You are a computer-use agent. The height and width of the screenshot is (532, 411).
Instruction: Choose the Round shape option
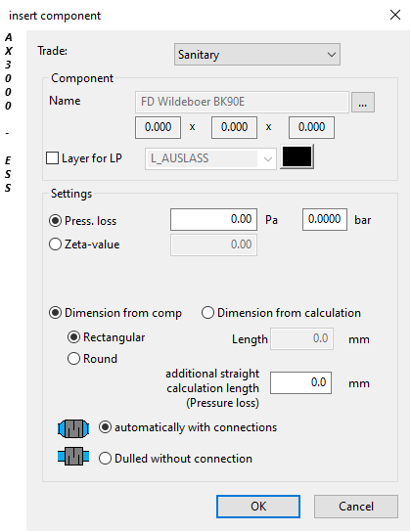point(73,359)
